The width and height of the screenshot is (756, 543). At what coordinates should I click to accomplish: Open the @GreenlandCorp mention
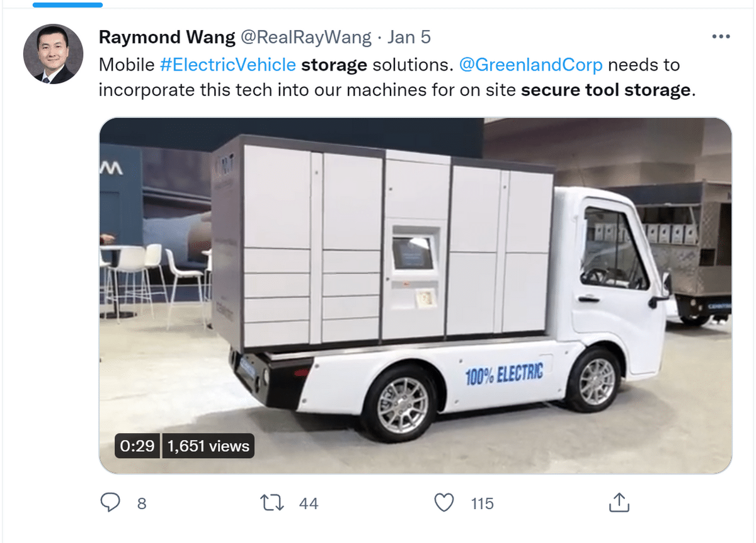tap(531, 65)
